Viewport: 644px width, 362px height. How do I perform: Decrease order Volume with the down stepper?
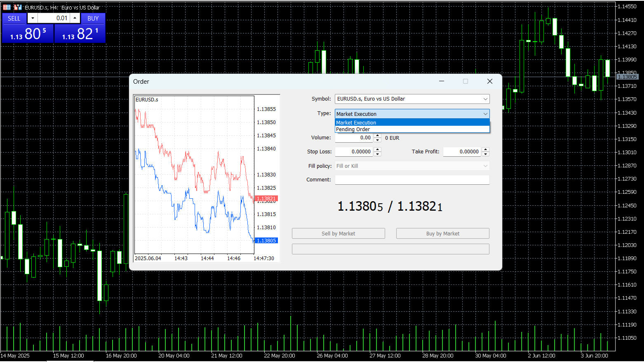coord(377,140)
